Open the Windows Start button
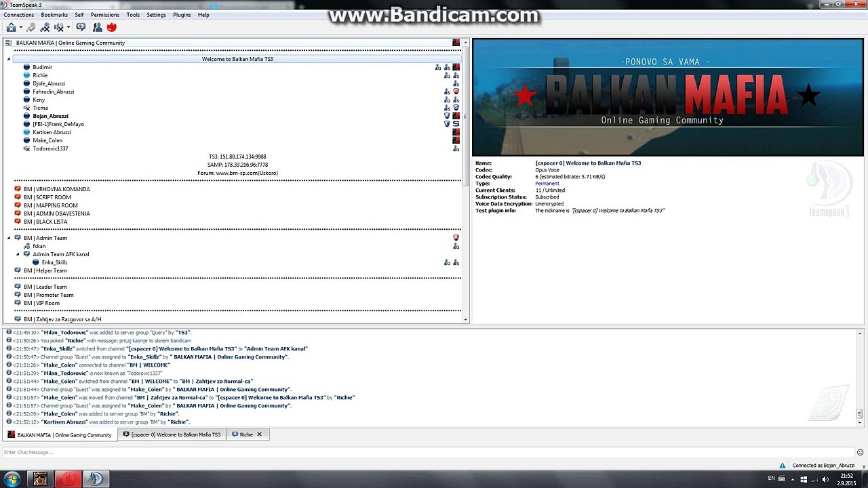 pos(12,479)
